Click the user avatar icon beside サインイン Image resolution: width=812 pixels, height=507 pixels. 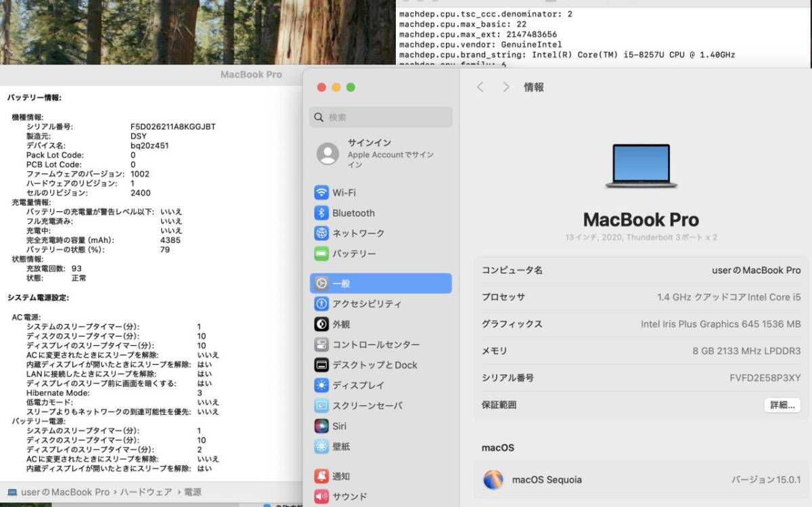click(x=328, y=154)
